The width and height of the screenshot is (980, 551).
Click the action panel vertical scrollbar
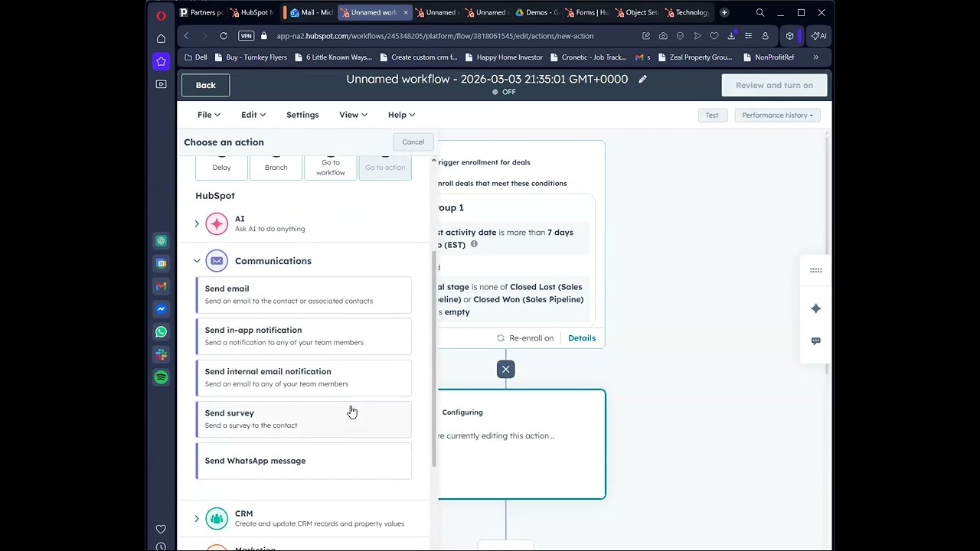[x=434, y=360]
